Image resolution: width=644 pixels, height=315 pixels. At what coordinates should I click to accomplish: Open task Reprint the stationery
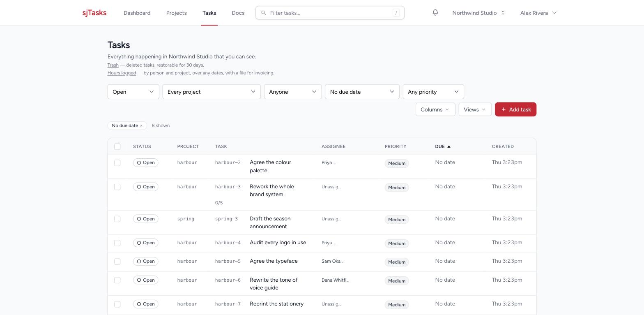coord(276,304)
